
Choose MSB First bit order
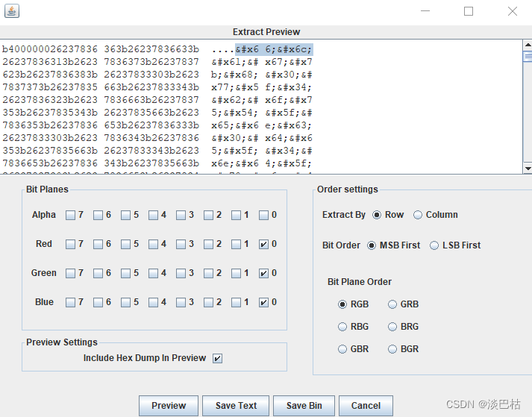pos(372,245)
